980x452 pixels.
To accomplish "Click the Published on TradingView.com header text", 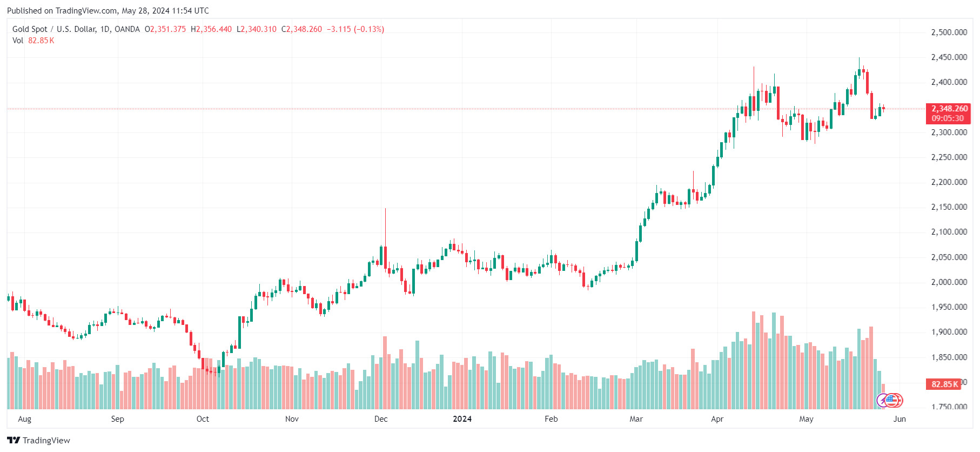I will [x=108, y=11].
